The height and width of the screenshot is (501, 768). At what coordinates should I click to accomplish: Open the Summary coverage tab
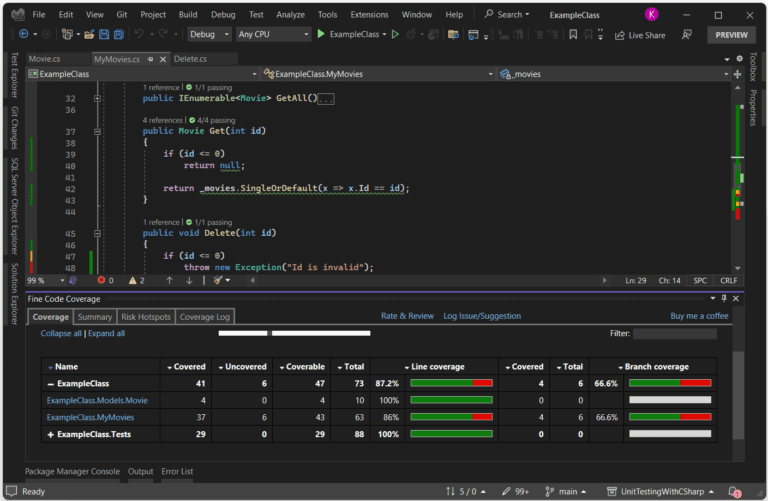pyautogui.click(x=95, y=317)
